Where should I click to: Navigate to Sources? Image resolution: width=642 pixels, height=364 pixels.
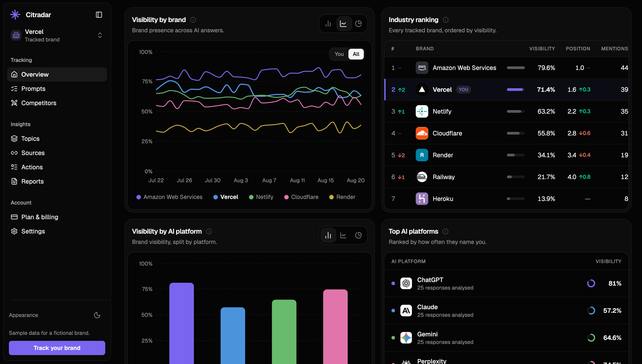[x=57, y=153]
